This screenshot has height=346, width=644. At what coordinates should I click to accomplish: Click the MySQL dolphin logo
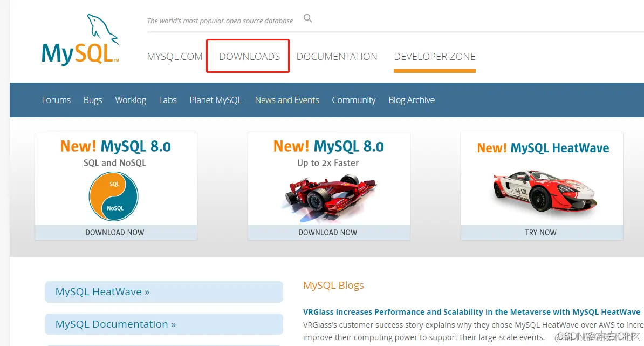tap(80, 40)
